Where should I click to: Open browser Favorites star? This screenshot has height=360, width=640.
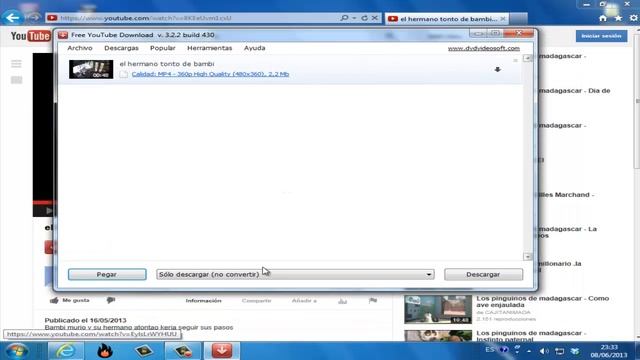click(618, 18)
